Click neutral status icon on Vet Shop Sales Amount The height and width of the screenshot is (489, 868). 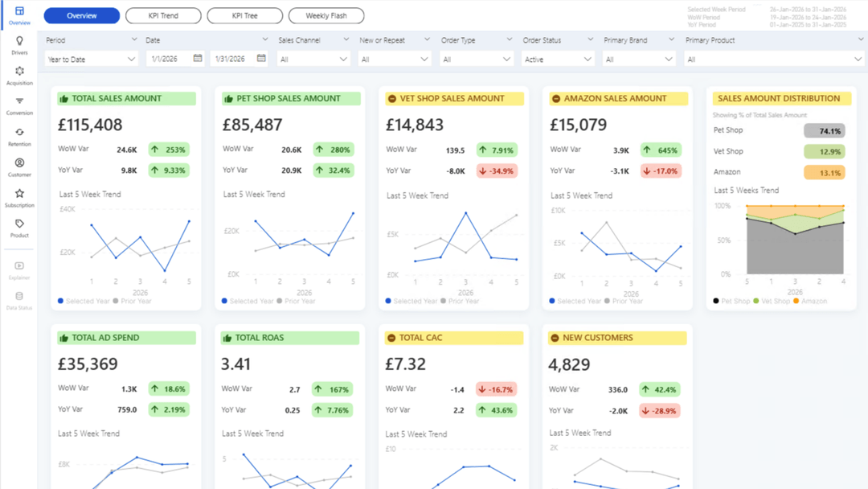click(x=392, y=99)
